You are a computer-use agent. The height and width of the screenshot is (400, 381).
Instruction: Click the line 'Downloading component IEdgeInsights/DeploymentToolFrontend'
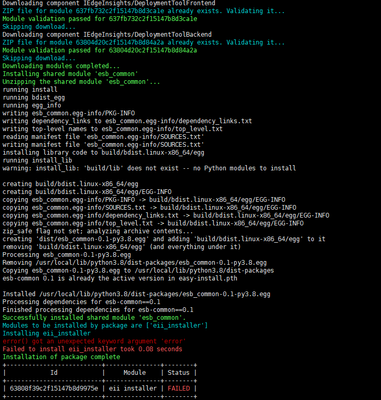tap(109, 3)
